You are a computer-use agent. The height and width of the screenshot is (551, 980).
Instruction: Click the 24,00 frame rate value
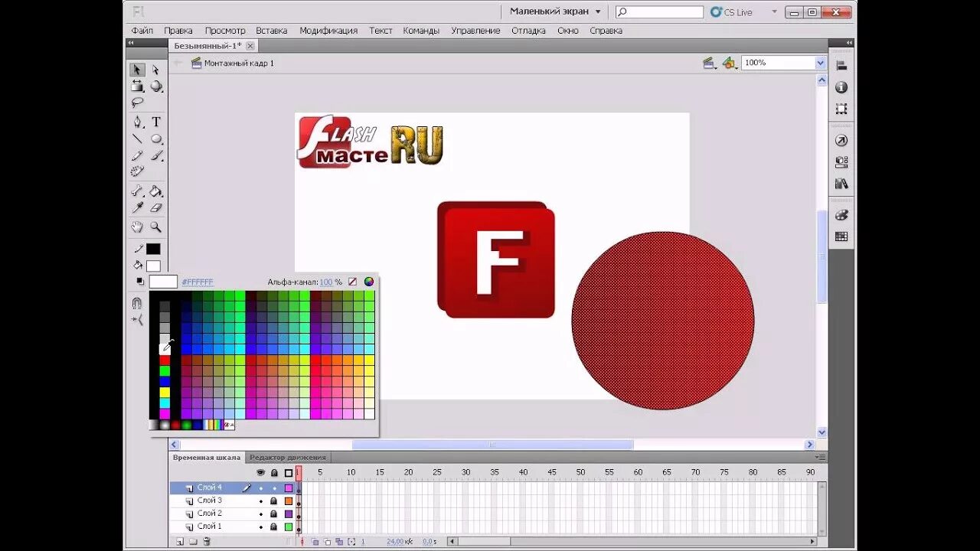click(x=394, y=542)
